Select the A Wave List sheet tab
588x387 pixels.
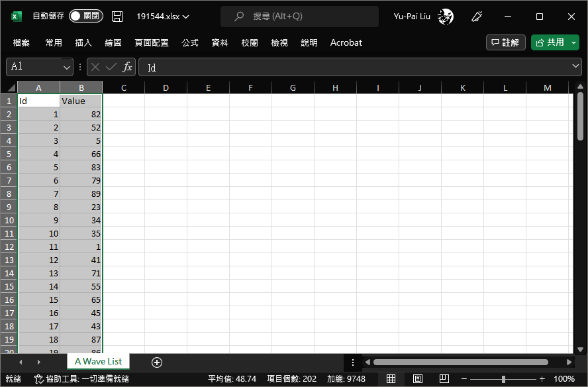tap(98, 361)
